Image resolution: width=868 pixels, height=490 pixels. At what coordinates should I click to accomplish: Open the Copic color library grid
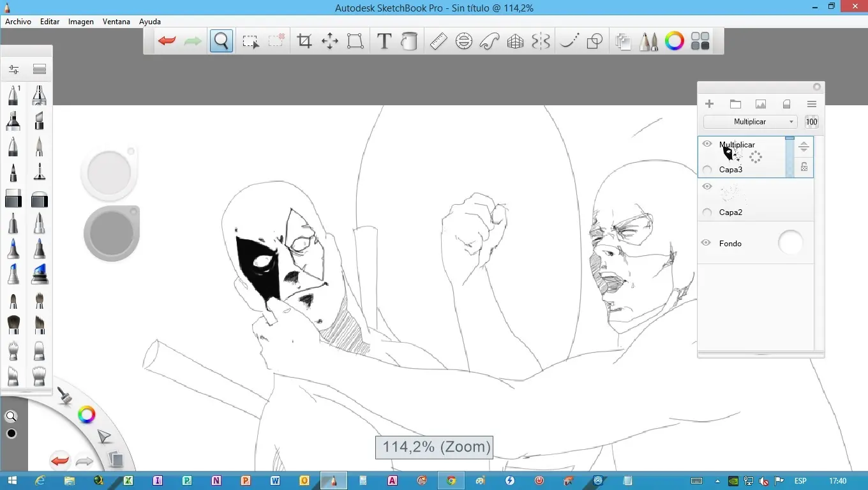click(x=700, y=41)
